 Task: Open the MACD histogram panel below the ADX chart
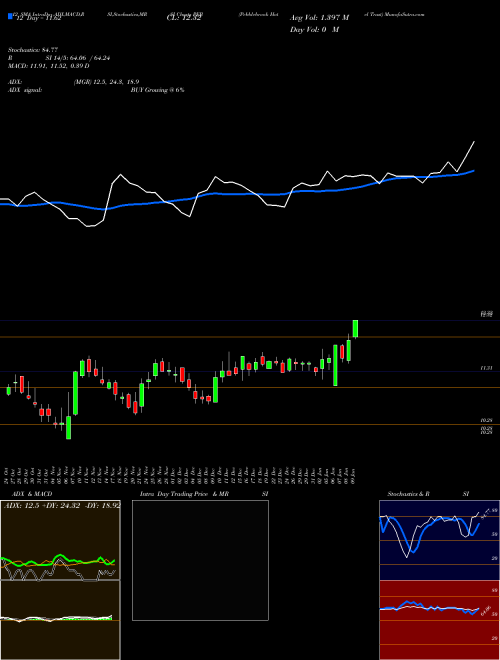click(60, 620)
